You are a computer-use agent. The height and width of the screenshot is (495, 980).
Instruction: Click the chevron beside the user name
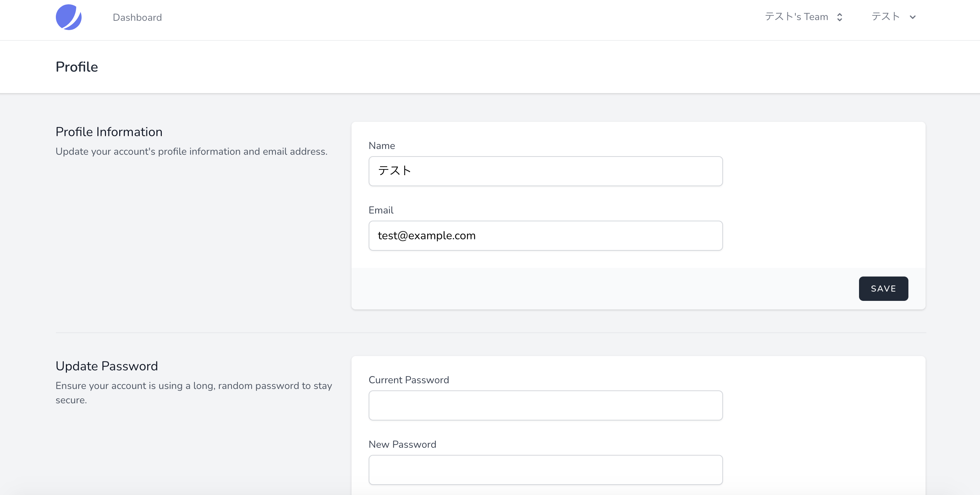click(912, 17)
